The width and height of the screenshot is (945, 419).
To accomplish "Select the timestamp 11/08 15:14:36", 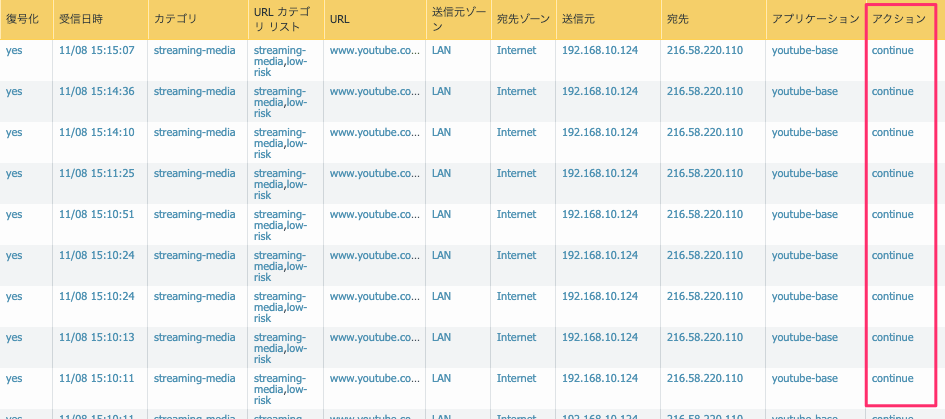I will 96,92.
